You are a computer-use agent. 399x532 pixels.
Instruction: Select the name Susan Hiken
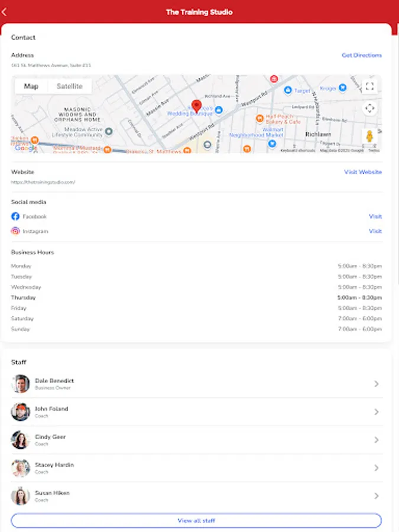pos(52,492)
